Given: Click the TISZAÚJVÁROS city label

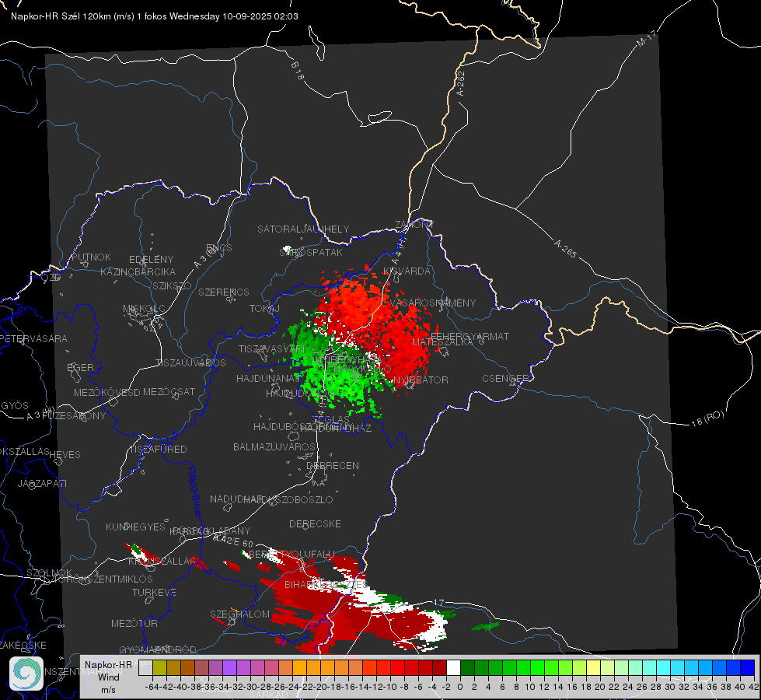Looking at the screenshot, I should point(190,363).
